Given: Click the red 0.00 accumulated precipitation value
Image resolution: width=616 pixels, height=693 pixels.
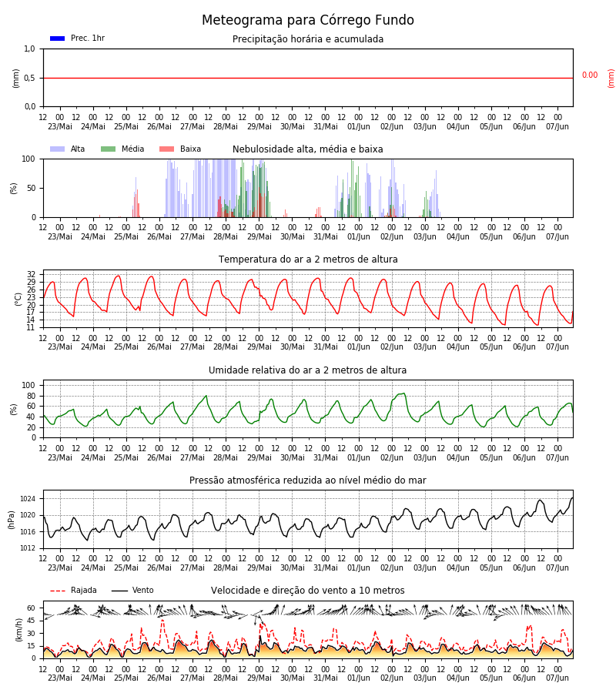Looking at the screenshot, I should click(590, 75).
